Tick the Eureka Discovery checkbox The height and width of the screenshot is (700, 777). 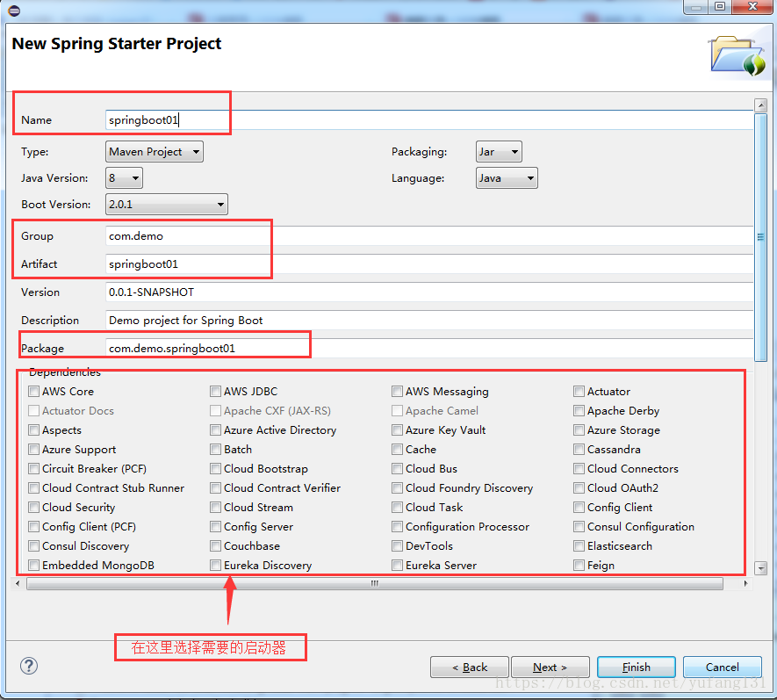click(216, 565)
